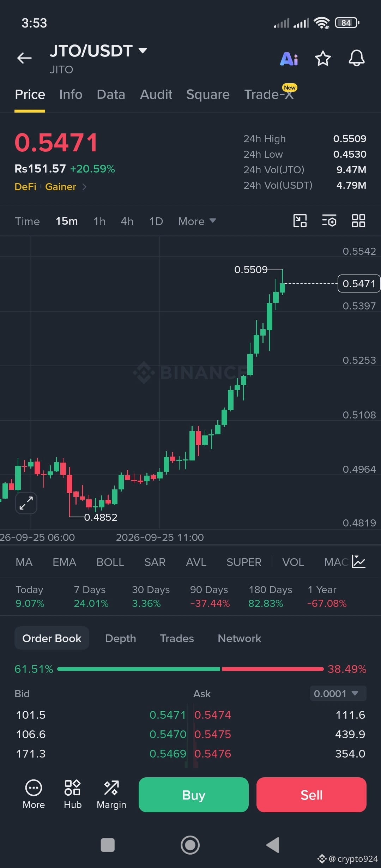Switch to the Depth tab

tap(121, 638)
